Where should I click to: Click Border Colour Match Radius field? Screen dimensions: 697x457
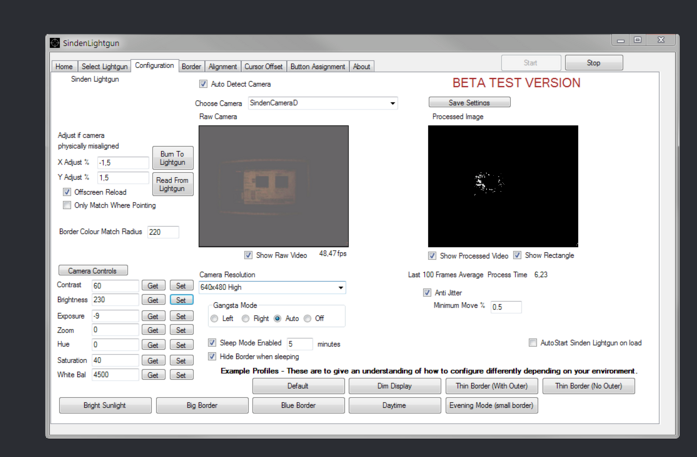tap(163, 232)
